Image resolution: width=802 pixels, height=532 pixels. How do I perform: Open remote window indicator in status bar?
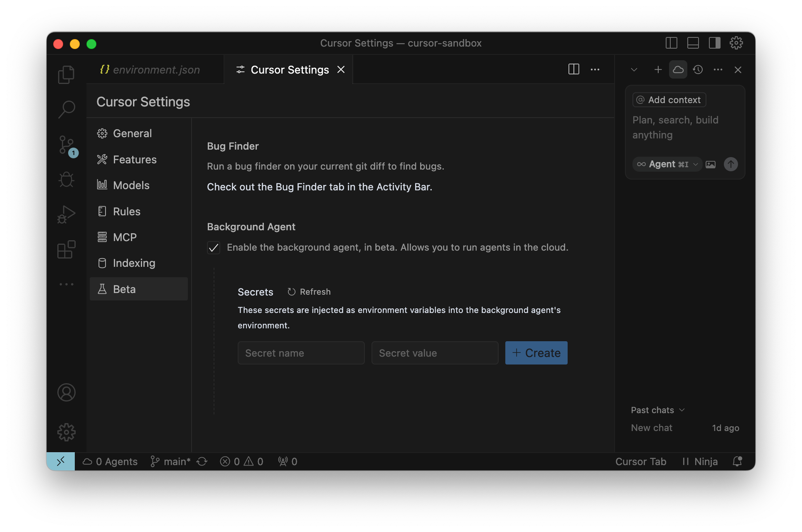pyautogui.click(x=61, y=461)
